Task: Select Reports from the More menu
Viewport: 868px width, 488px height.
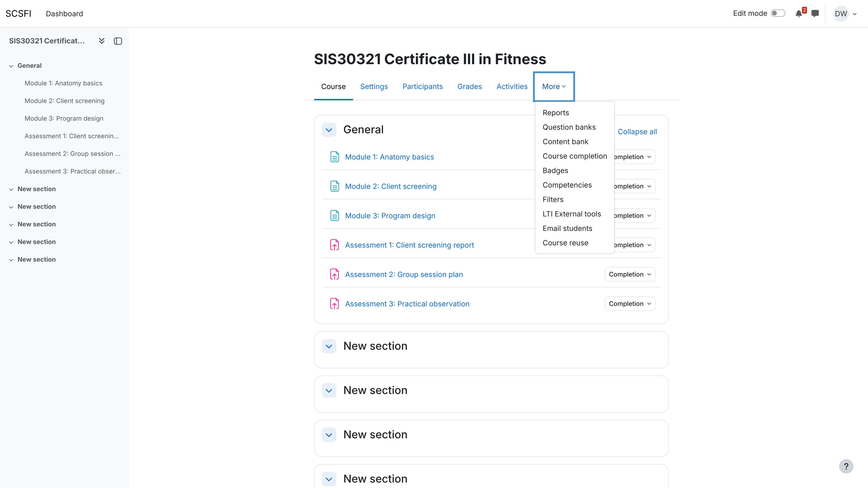Action: pyautogui.click(x=556, y=113)
